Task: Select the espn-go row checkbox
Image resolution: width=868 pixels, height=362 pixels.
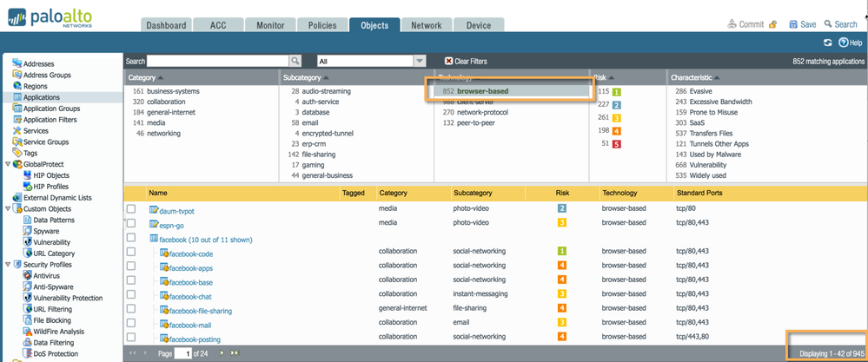Action: [131, 223]
